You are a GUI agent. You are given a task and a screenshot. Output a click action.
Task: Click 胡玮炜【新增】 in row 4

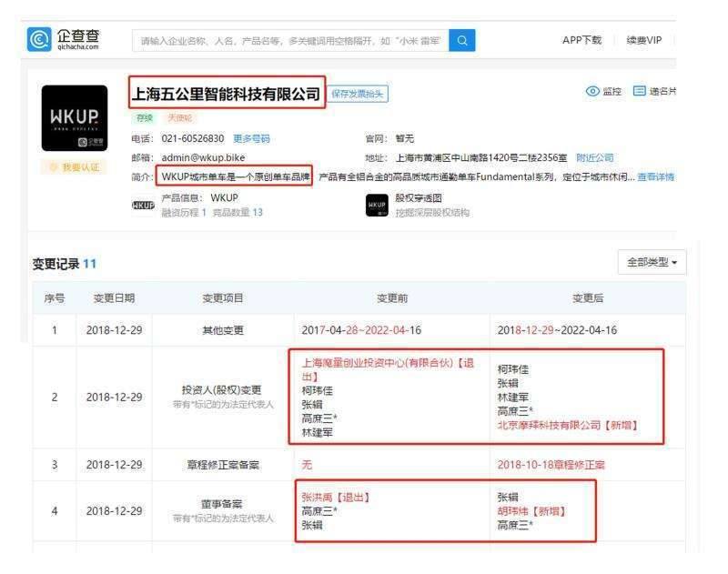(531, 511)
